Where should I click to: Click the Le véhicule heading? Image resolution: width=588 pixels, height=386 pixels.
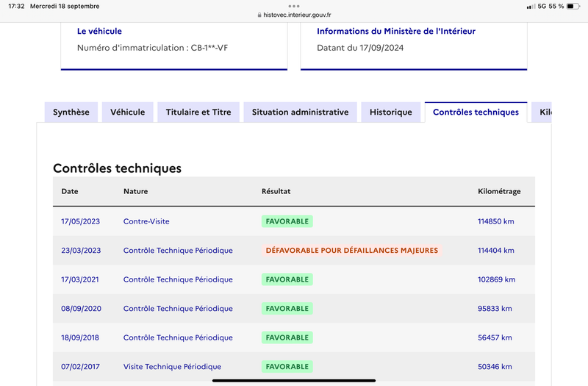pyautogui.click(x=99, y=31)
